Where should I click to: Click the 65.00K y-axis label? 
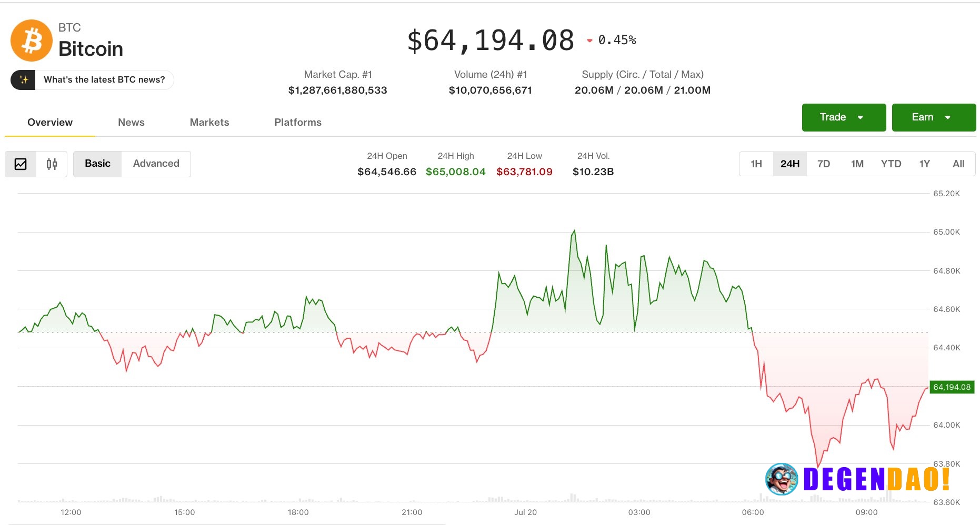946,232
